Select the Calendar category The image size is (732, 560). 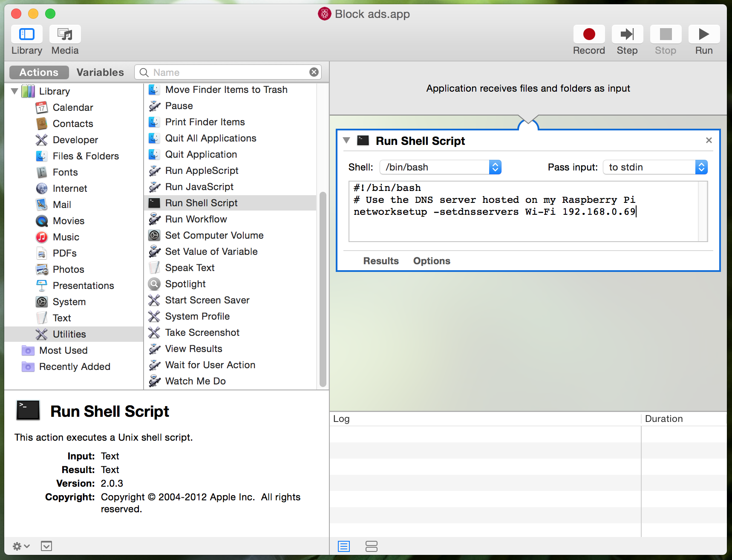pos(73,107)
